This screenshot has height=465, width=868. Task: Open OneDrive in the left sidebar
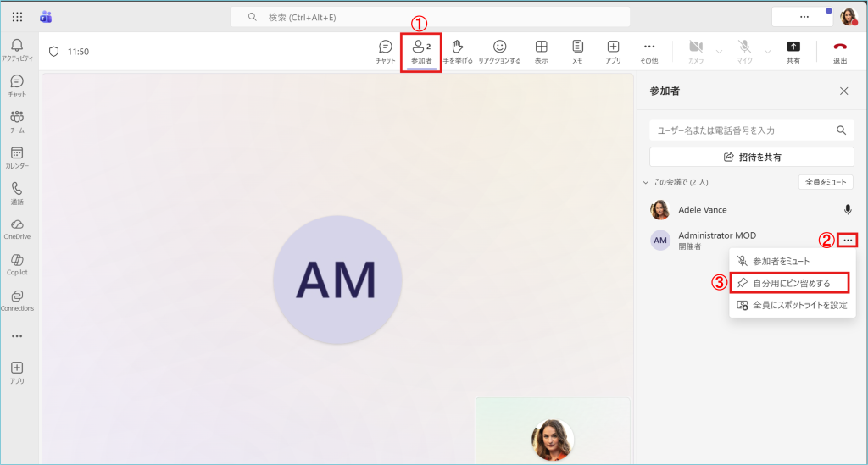(17, 229)
